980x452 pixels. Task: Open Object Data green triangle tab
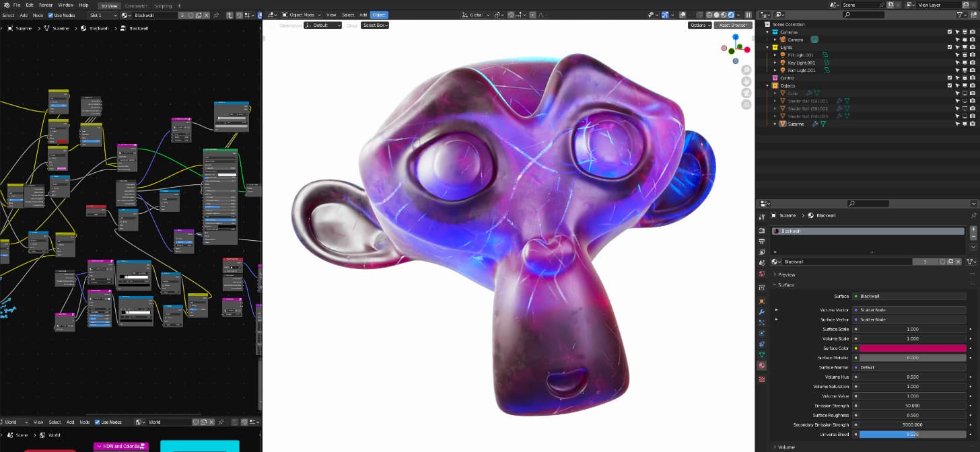tap(761, 354)
